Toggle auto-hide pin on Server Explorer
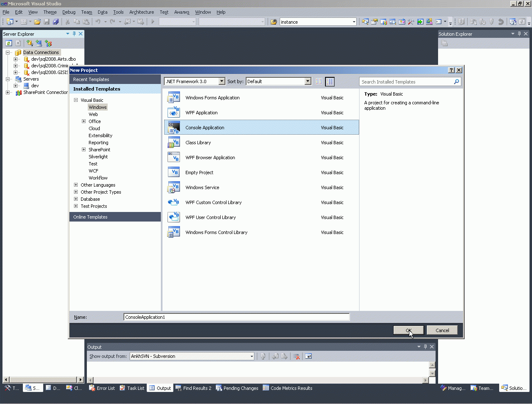The height and width of the screenshot is (404, 532). pos(74,34)
